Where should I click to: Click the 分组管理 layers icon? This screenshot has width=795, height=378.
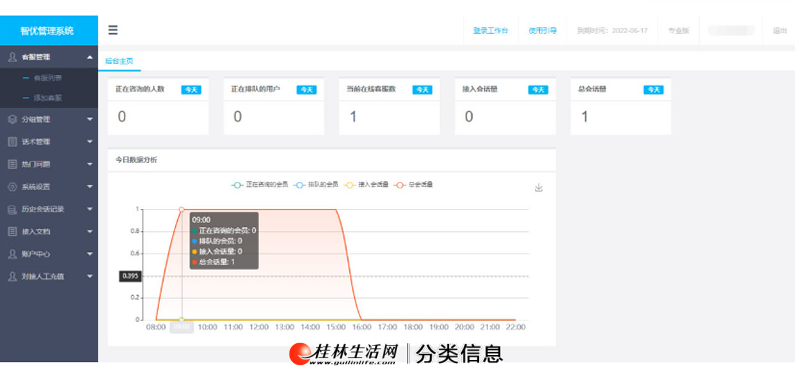pos(13,120)
